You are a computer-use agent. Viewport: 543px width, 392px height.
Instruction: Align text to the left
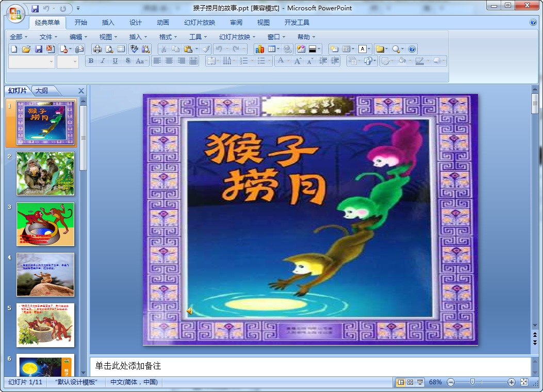[157, 61]
